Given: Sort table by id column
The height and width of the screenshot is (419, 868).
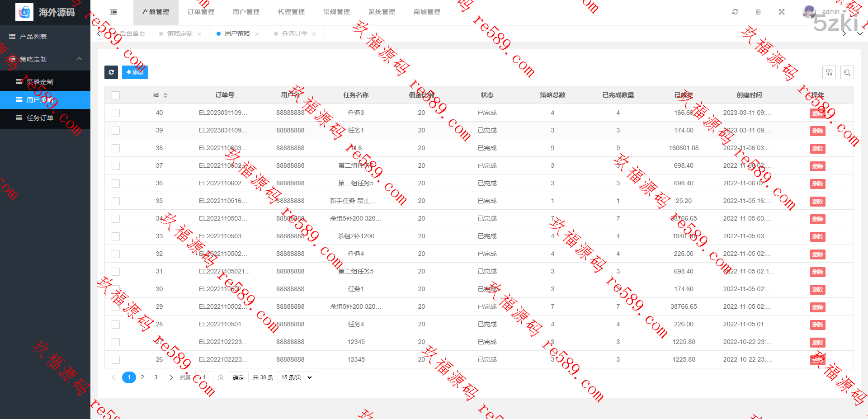Looking at the screenshot, I should click(x=165, y=95).
